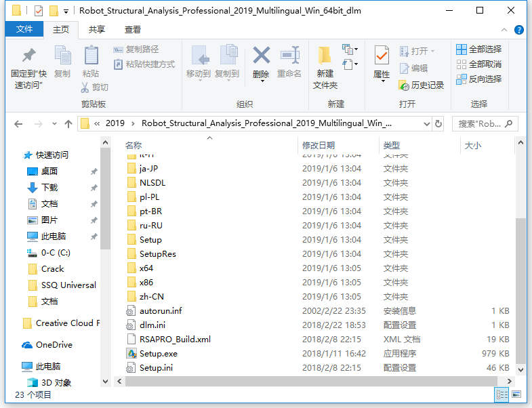This screenshot has width=532, height=408.
Task: Open the Properties checkmark icon
Action: (382, 56)
